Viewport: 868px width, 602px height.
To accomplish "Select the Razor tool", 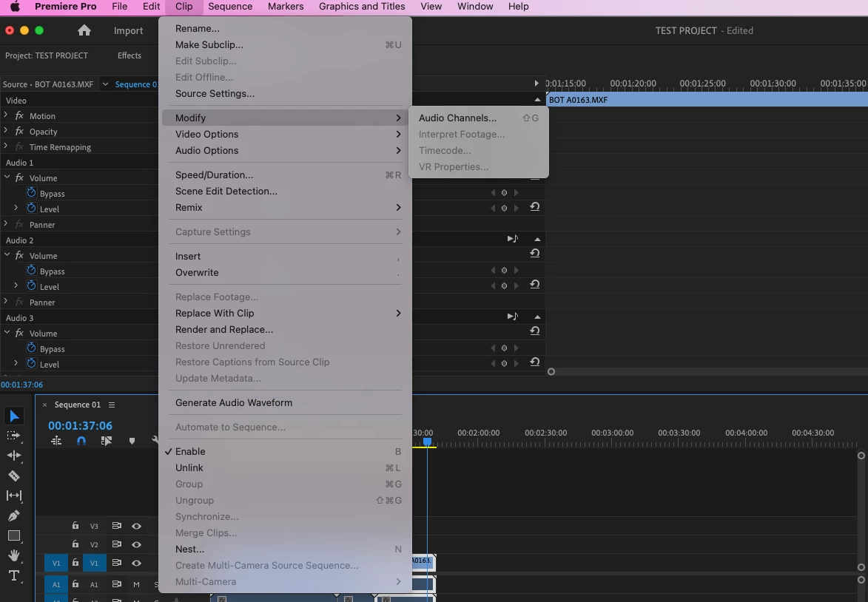I will click(14, 476).
